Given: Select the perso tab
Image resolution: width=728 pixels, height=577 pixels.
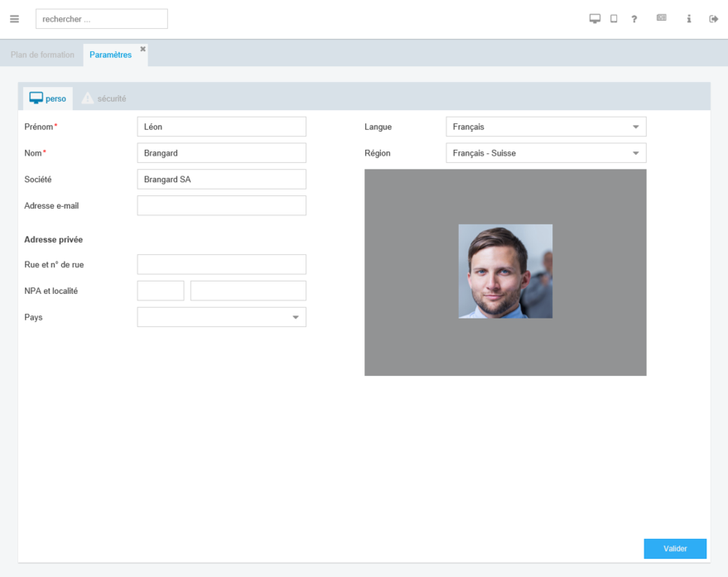Looking at the screenshot, I should [x=47, y=99].
